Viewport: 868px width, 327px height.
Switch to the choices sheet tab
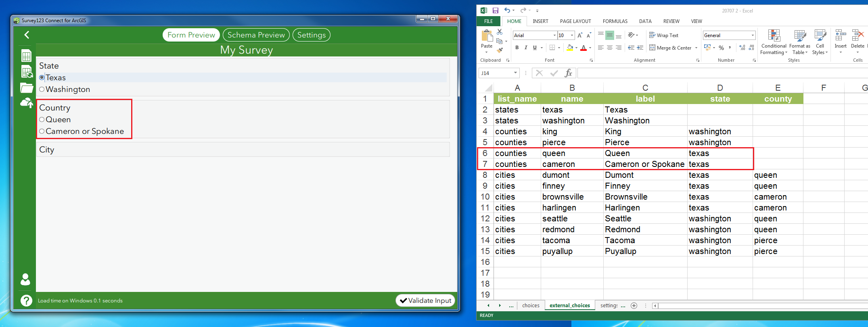tap(531, 306)
